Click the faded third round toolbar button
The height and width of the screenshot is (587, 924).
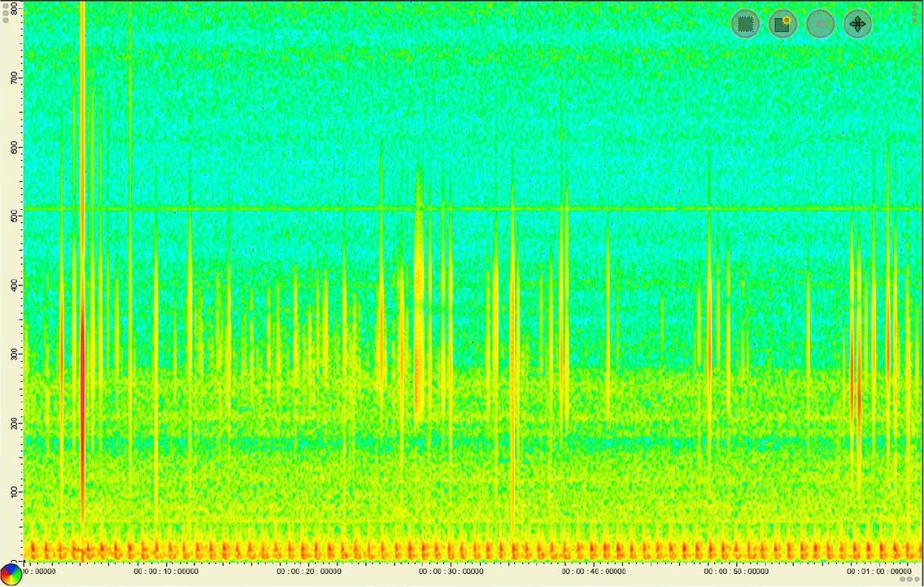click(x=820, y=24)
